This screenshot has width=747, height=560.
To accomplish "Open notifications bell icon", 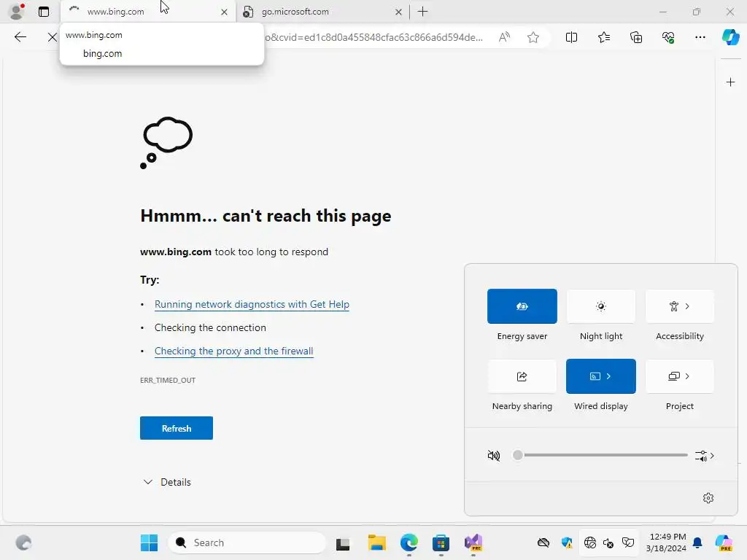I will click(697, 542).
